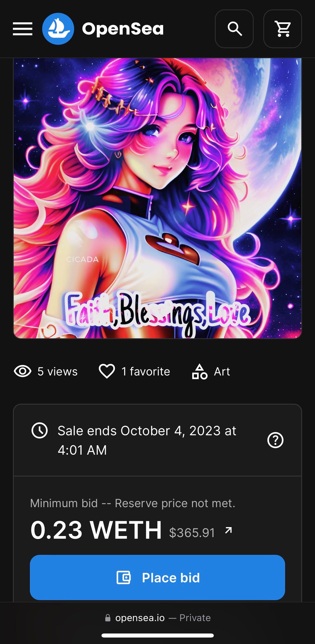Open the shopping cart
The image size is (315, 644).
coord(283,29)
